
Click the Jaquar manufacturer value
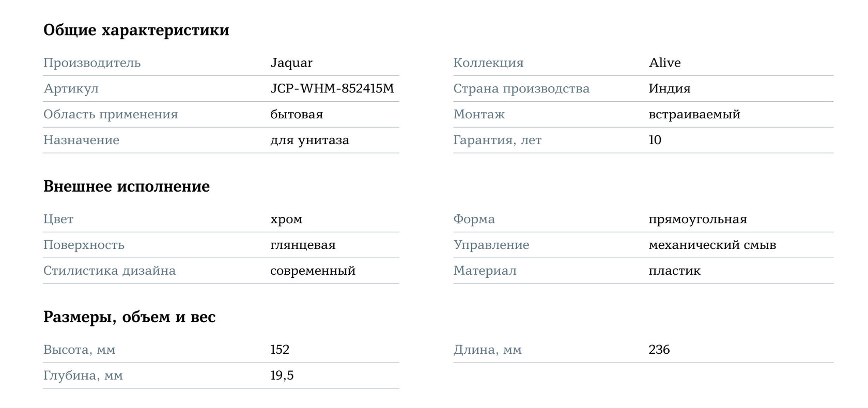(x=291, y=63)
